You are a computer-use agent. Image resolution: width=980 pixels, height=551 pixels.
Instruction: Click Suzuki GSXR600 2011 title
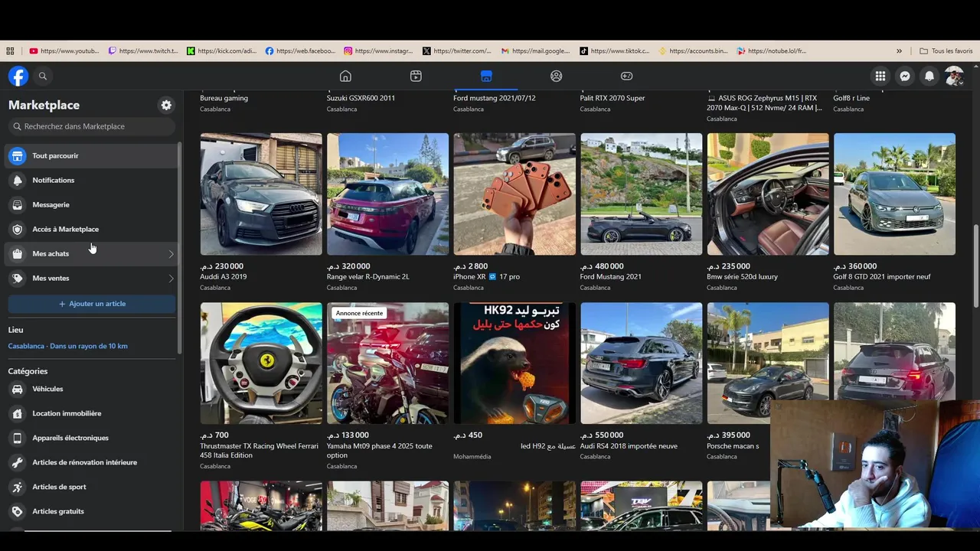[x=361, y=98]
